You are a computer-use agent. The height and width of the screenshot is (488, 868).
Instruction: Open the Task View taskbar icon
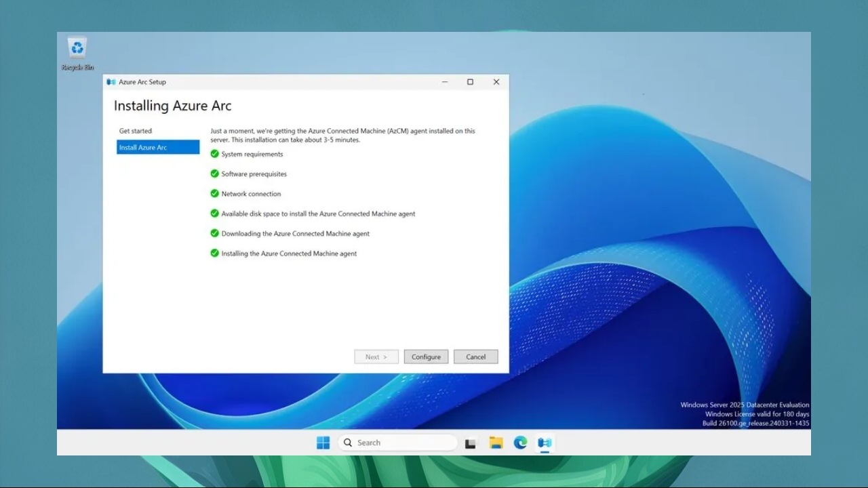(471, 443)
